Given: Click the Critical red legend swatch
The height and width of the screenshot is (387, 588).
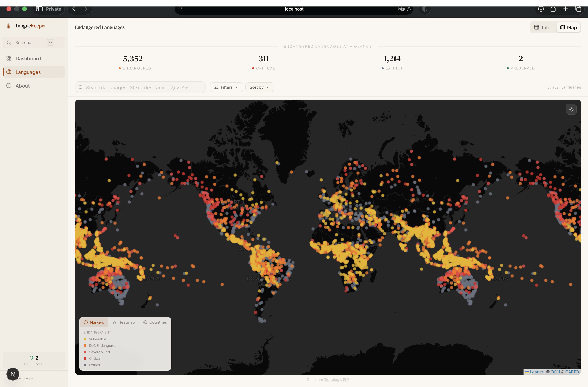Looking at the screenshot, I should tap(85, 359).
